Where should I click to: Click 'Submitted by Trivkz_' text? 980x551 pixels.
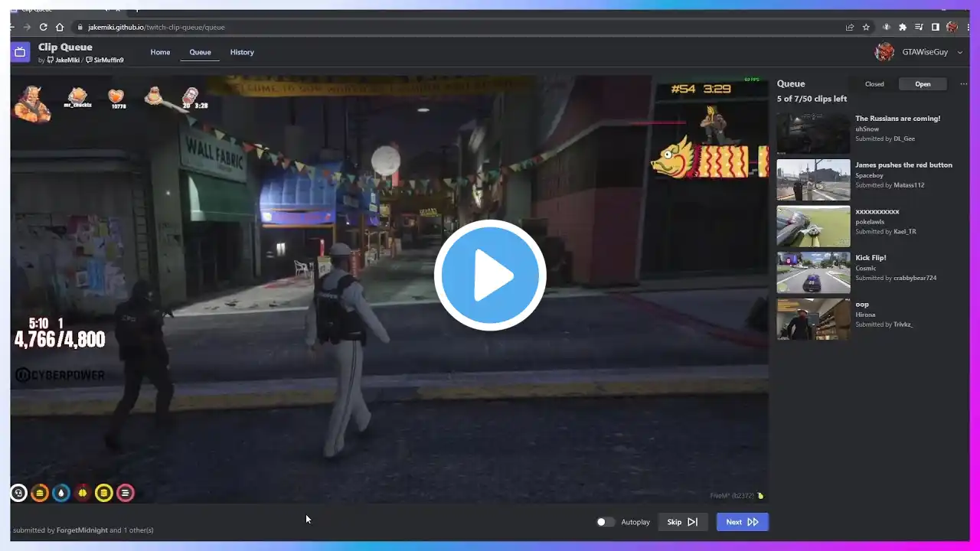tap(884, 324)
